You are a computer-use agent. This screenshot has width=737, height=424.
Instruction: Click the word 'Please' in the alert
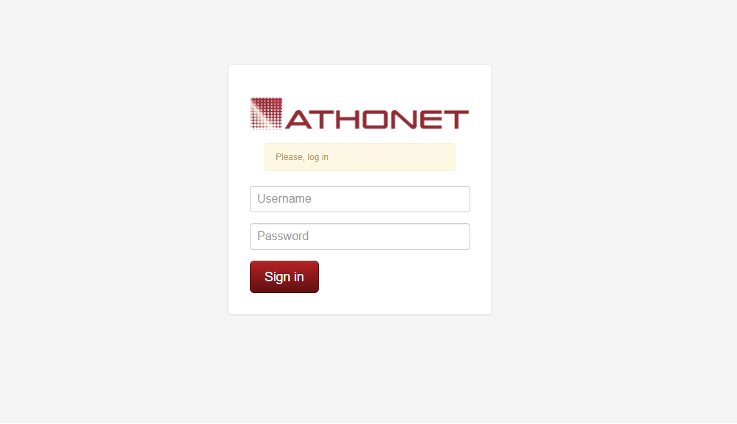290,157
